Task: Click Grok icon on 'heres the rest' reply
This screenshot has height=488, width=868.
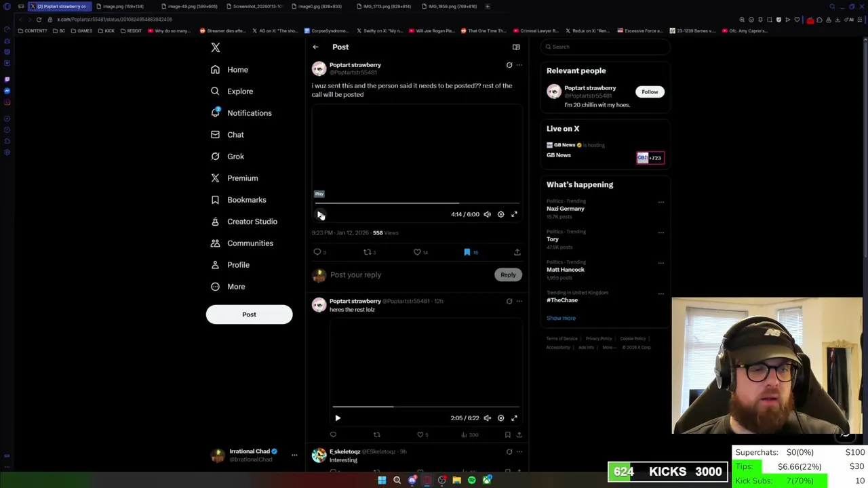Action: (x=509, y=301)
